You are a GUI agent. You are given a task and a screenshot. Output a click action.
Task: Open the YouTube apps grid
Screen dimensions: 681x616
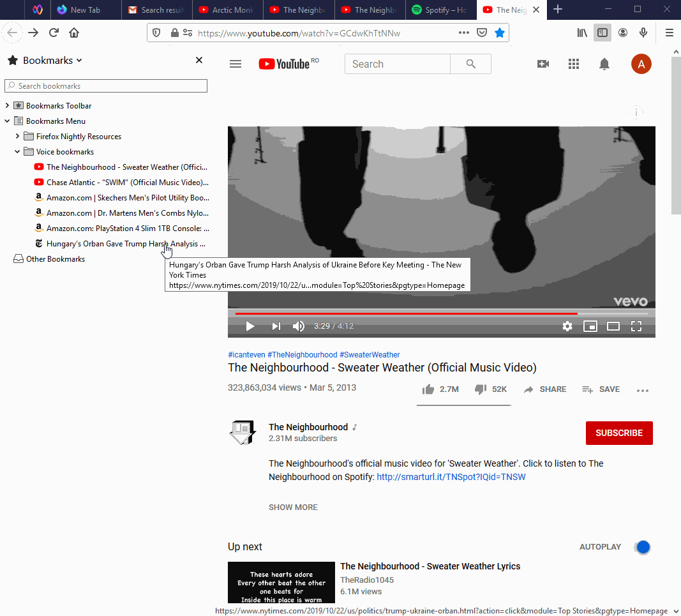[x=574, y=64]
